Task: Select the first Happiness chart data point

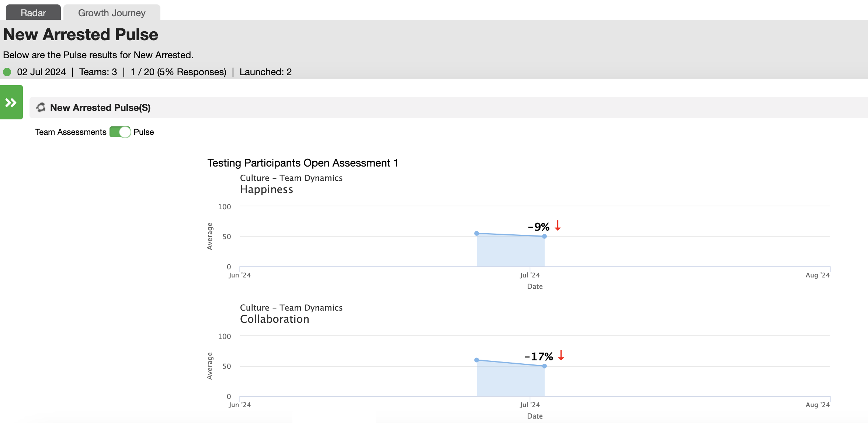Action: coord(476,233)
